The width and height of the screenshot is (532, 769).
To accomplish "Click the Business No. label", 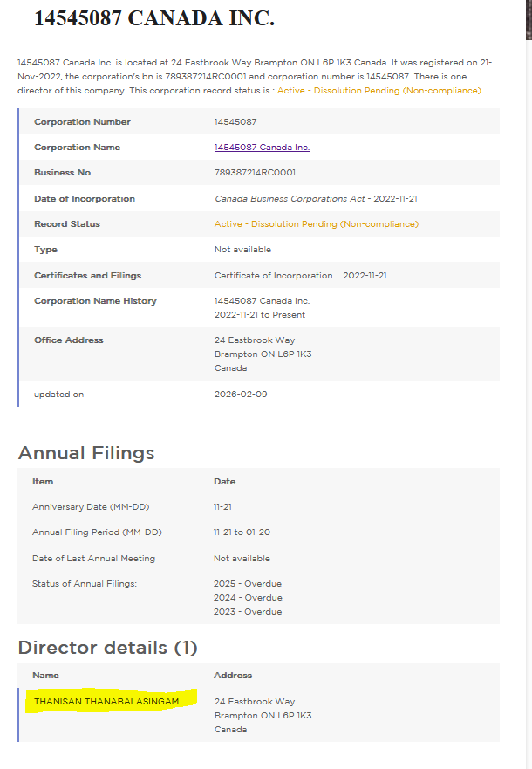I will point(63,173).
